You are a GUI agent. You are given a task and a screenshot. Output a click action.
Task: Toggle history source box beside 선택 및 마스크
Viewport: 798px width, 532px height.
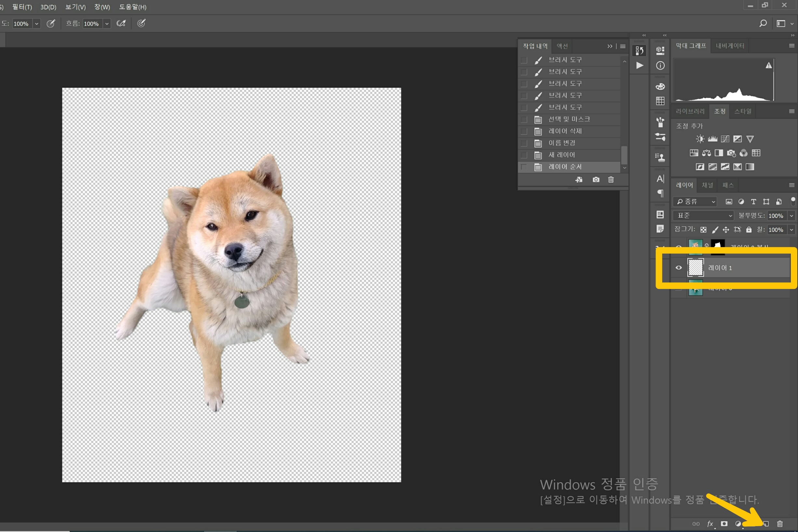coord(524,120)
